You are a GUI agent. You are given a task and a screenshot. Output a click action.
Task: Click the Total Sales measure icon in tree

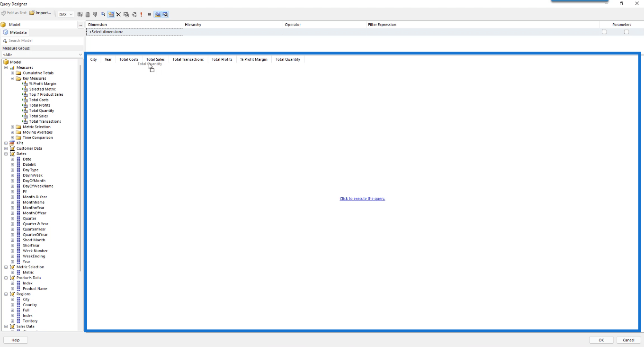[25, 116]
